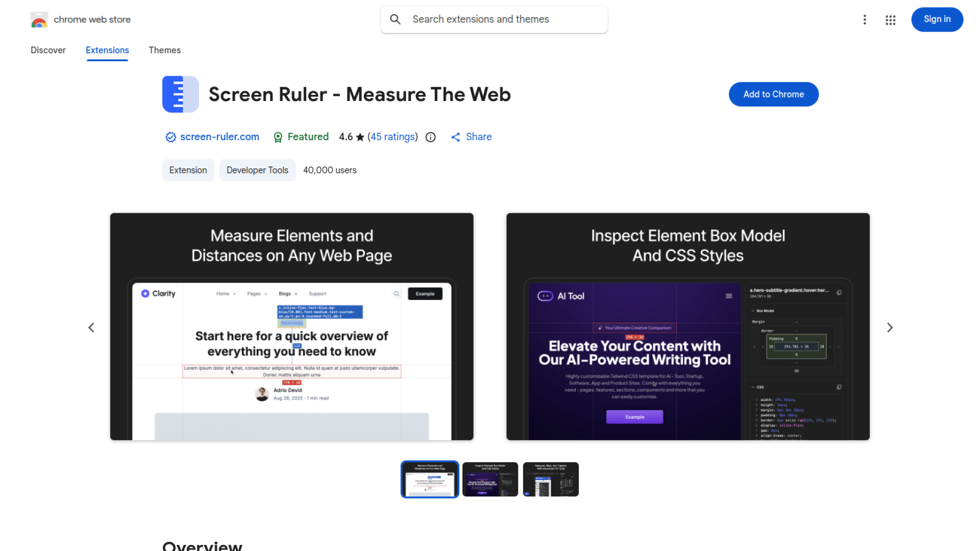980x551 pixels.
Task: Show the previous screenshot with left arrow
Action: click(91, 328)
